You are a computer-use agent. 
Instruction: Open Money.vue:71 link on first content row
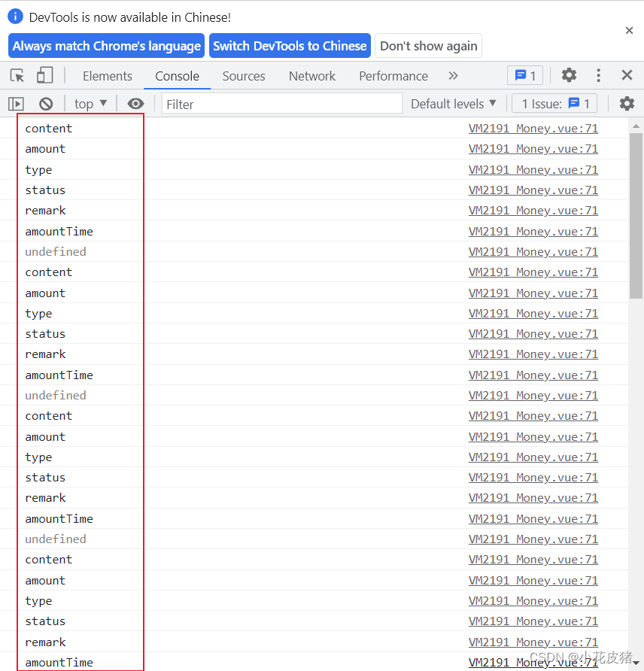point(533,129)
